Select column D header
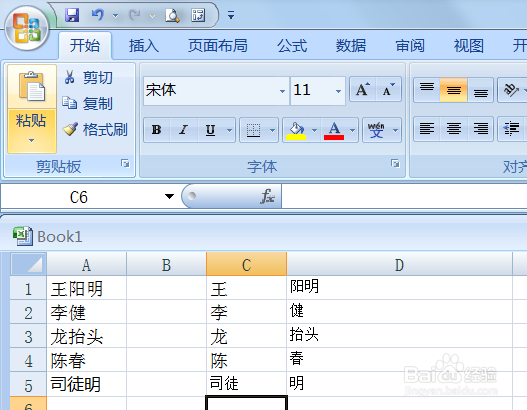This screenshot has height=410, width=527. coord(399,264)
